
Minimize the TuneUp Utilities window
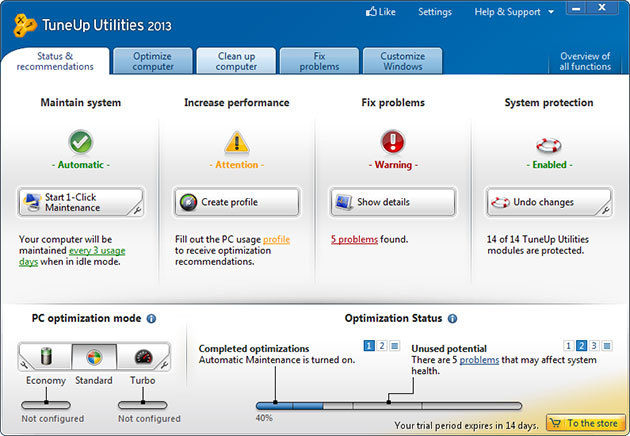tap(576, 8)
